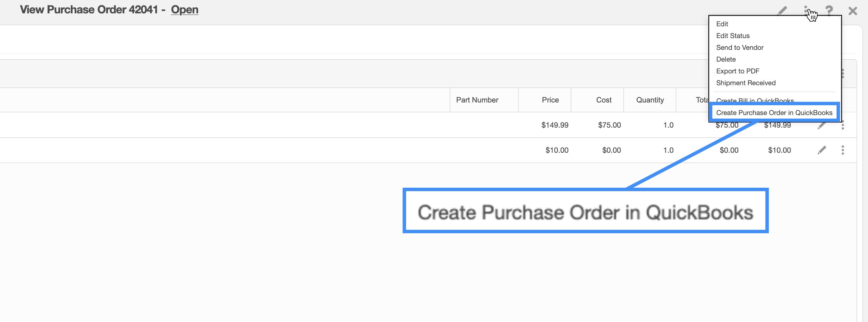Close the purchase order view

[x=853, y=11]
